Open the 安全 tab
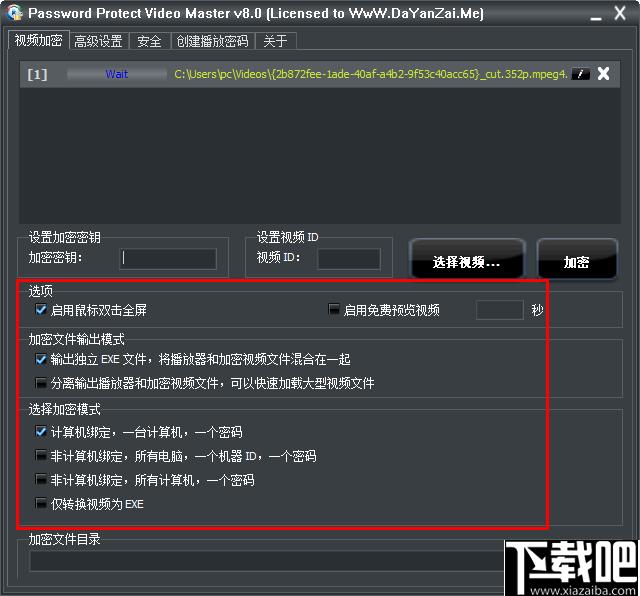This screenshot has width=640, height=596. click(x=149, y=41)
